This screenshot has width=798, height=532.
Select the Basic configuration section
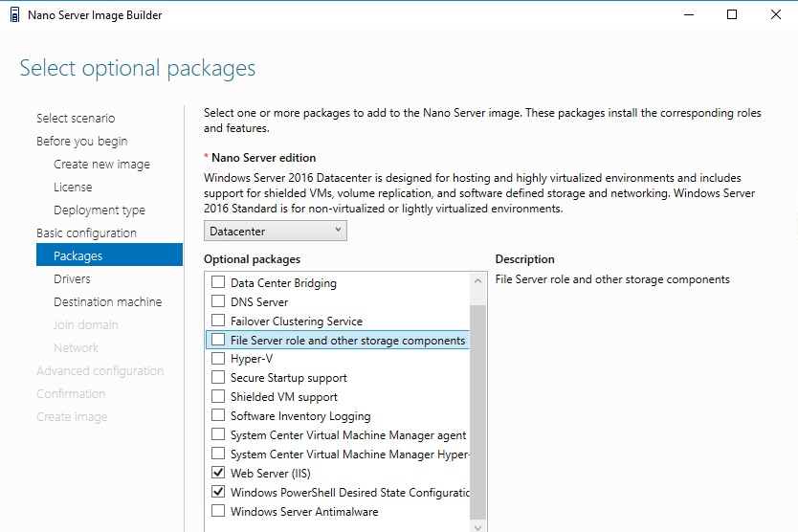point(86,233)
